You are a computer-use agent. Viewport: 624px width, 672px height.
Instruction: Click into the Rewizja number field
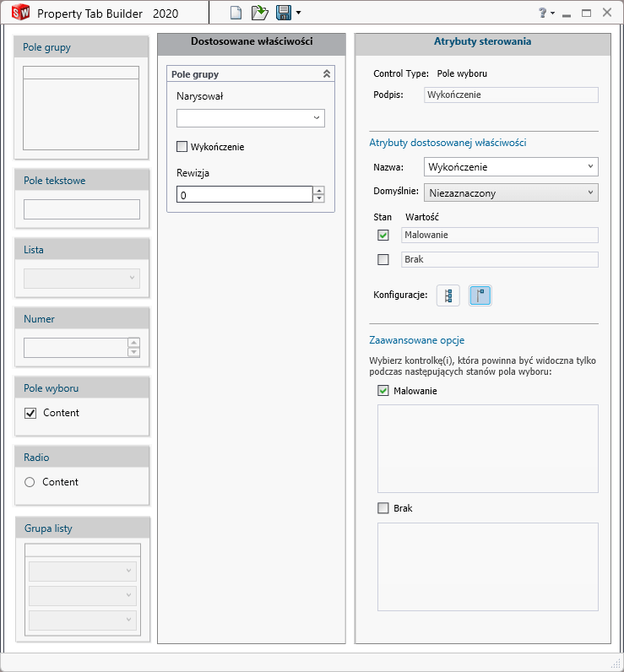pos(244,194)
